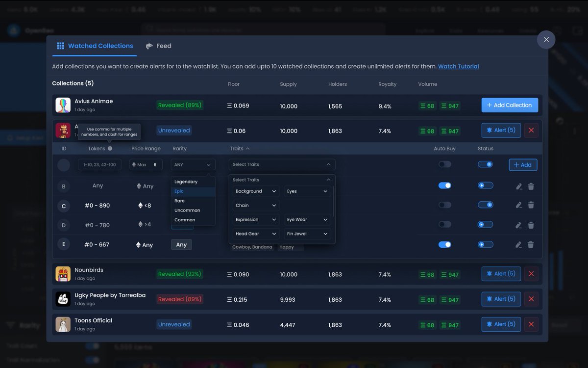Click the Ugky People by Torrealba avatar

[x=63, y=299]
